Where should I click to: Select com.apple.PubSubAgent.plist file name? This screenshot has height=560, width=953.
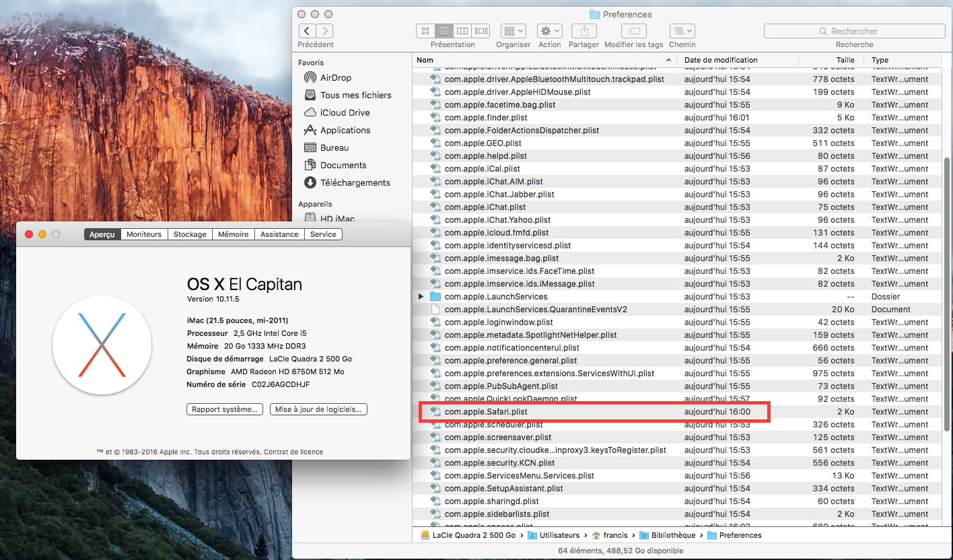coord(501,386)
